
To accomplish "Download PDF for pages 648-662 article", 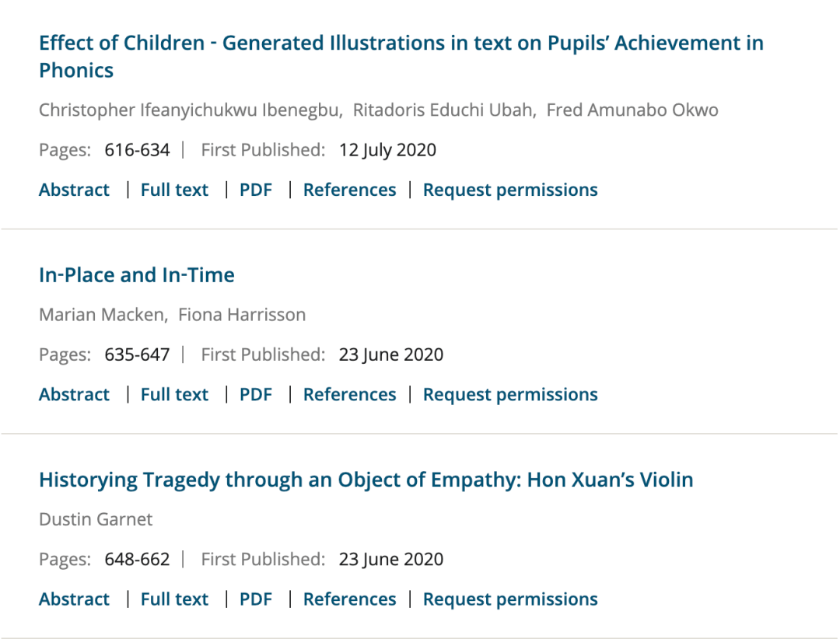I will click(256, 599).
